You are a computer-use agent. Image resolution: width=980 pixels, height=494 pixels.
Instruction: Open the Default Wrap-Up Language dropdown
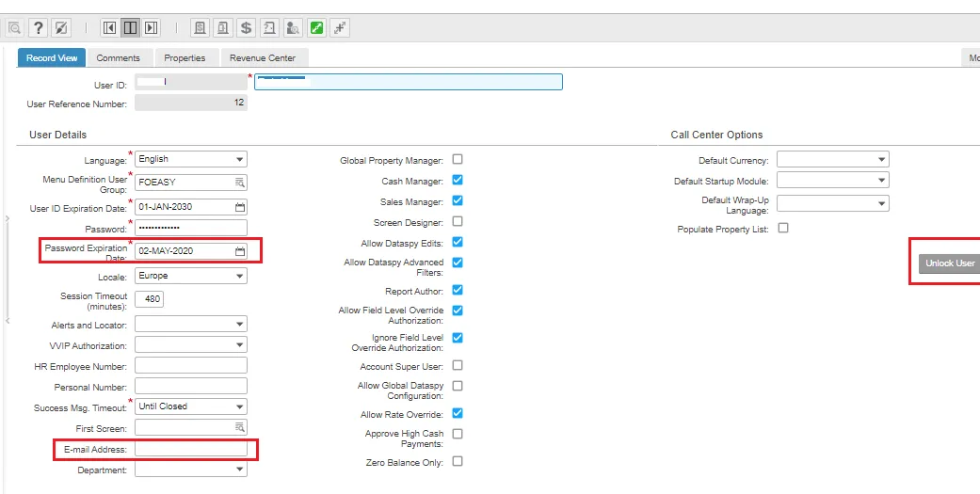(832, 203)
